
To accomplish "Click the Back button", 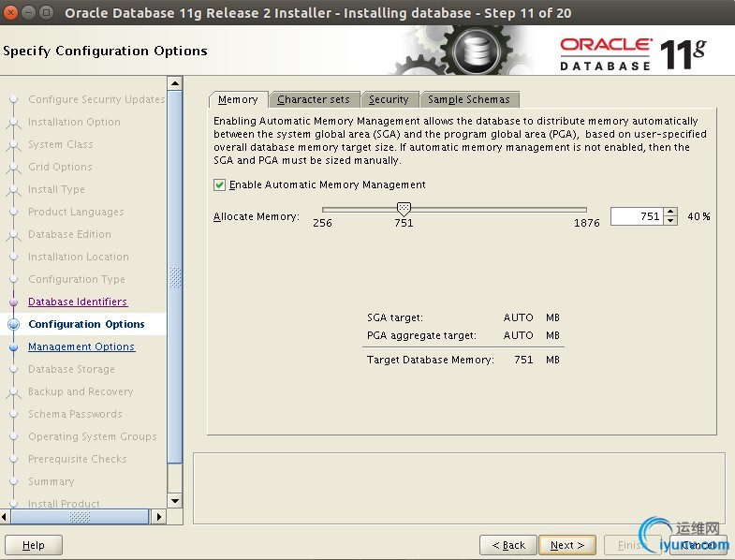I will pos(508,545).
